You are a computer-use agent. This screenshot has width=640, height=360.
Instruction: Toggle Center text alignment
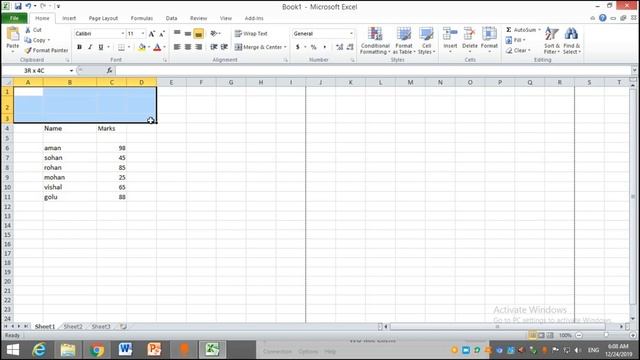(188, 47)
